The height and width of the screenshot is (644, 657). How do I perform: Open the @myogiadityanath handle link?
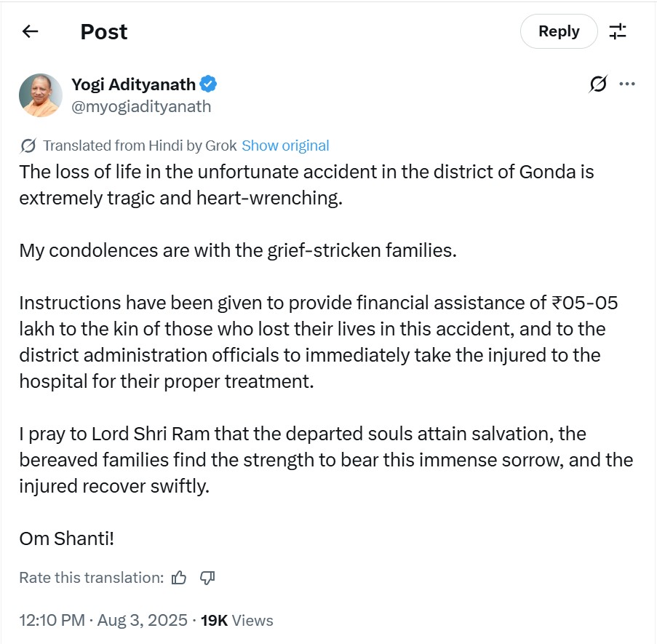[141, 106]
